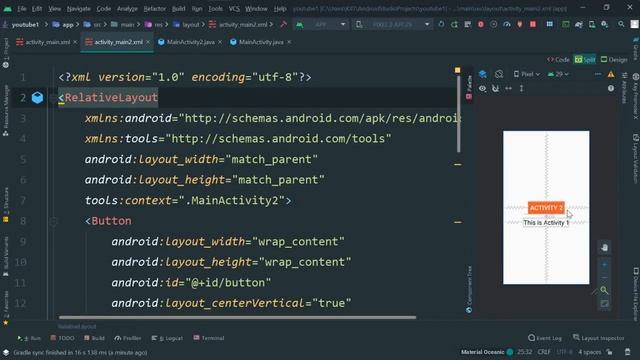This screenshot has height=360, width=640.
Task: Open the Build menu
Action: [178, 9]
